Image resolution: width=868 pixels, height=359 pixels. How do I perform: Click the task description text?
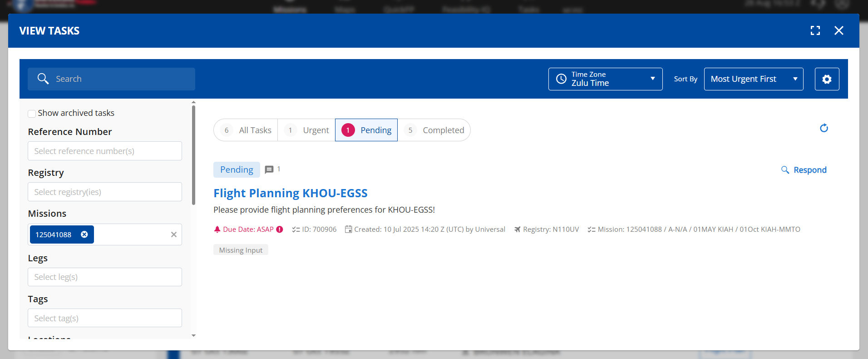[324, 210]
